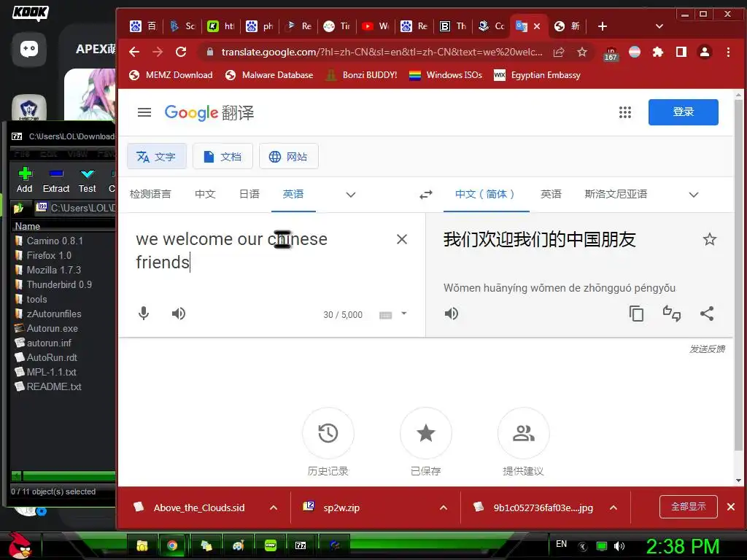This screenshot has width=747, height=560.
Task: Open the Chrome three-dot menu
Action: click(x=728, y=52)
